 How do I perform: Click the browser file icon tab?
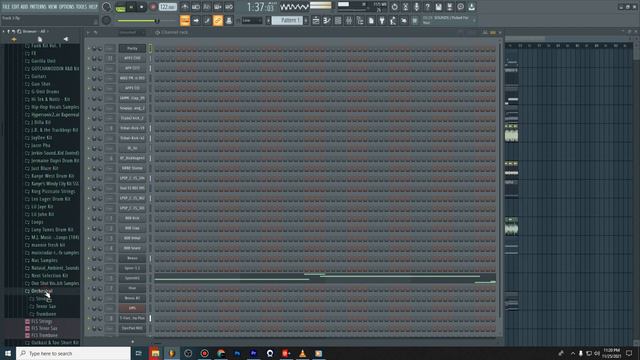tap(40, 39)
